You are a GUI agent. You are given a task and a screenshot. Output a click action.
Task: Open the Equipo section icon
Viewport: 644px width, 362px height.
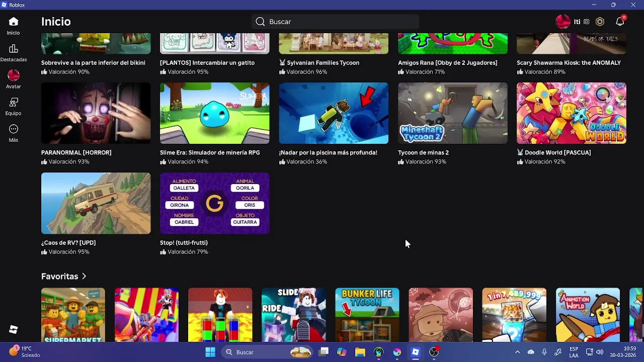[x=14, y=103]
